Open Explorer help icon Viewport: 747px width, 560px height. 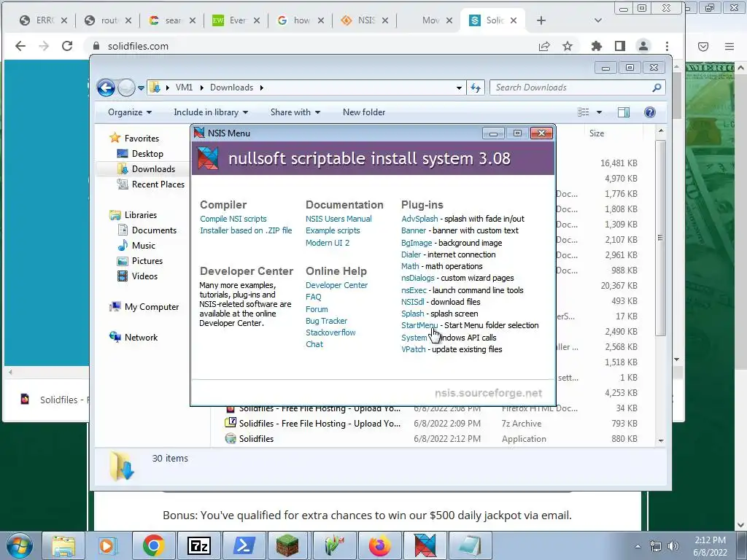pyautogui.click(x=650, y=112)
